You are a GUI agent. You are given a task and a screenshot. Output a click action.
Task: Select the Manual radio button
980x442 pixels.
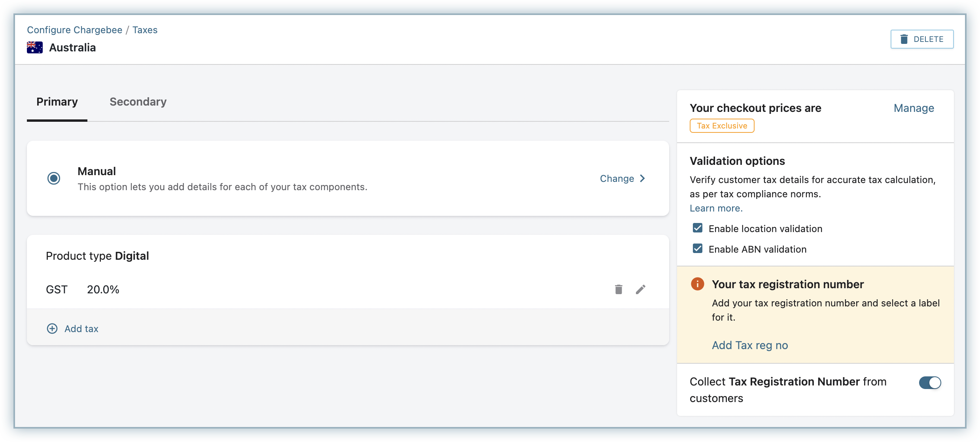54,178
